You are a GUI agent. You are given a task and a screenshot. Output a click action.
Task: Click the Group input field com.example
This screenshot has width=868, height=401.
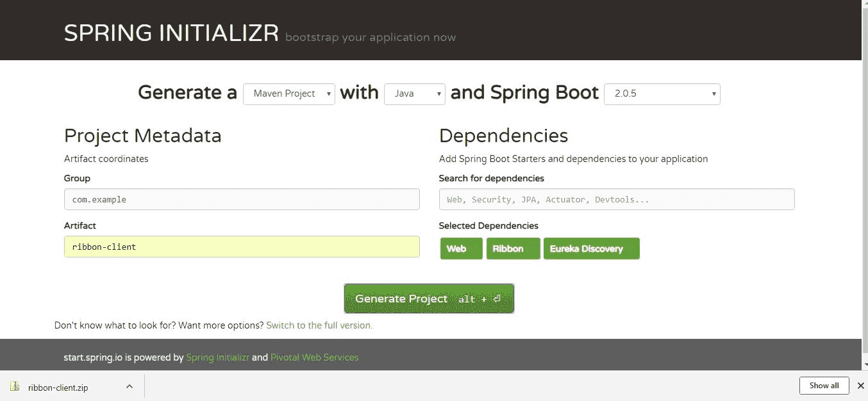pyautogui.click(x=242, y=199)
